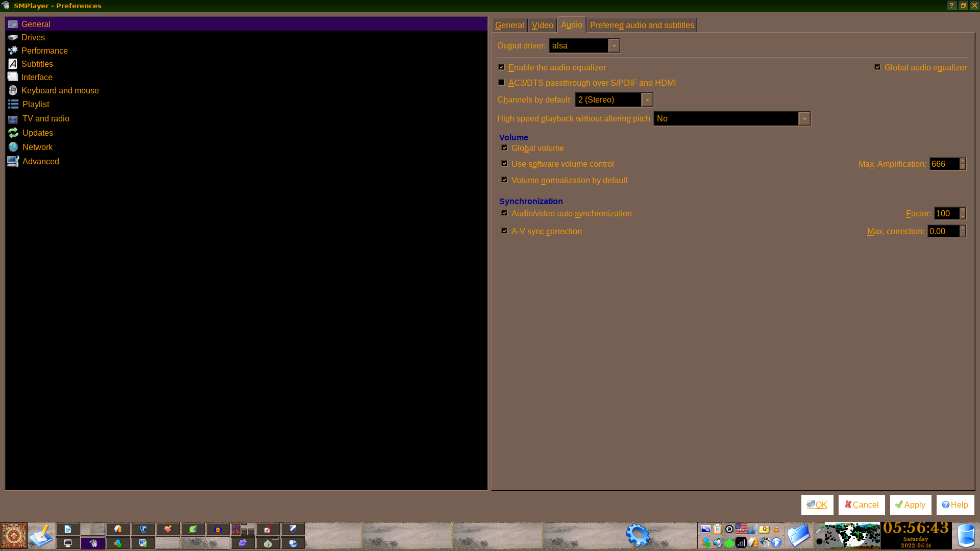Open the Updates section icon

point(13,133)
